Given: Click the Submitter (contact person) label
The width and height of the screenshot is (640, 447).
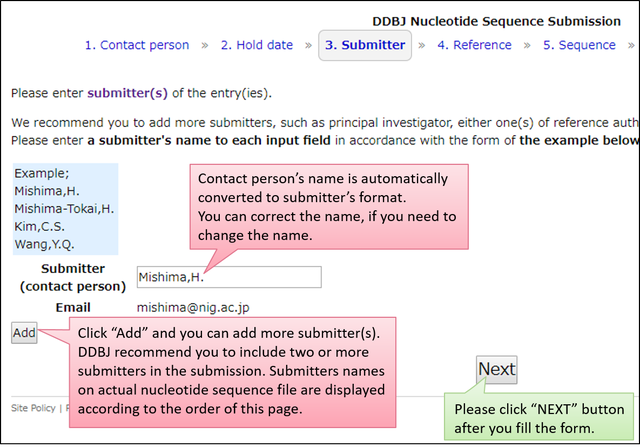Looking at the screenshot, I should (73, 278).
